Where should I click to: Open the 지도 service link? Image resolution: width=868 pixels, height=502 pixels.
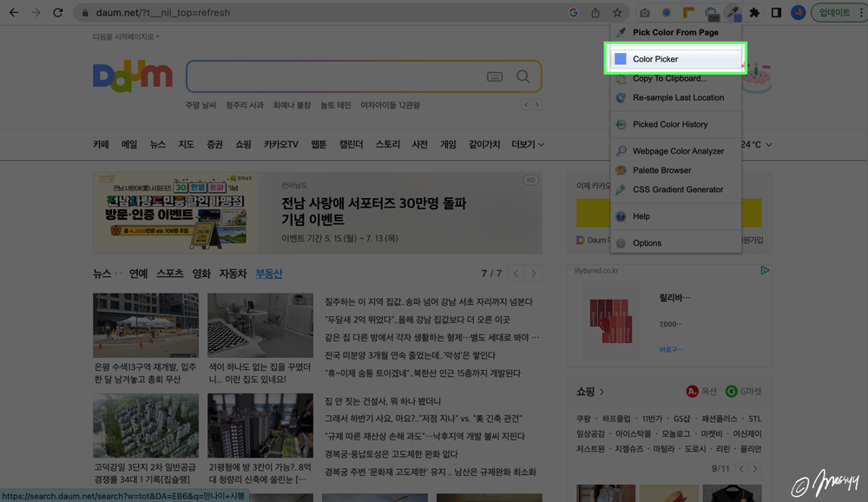coord(186,144)
